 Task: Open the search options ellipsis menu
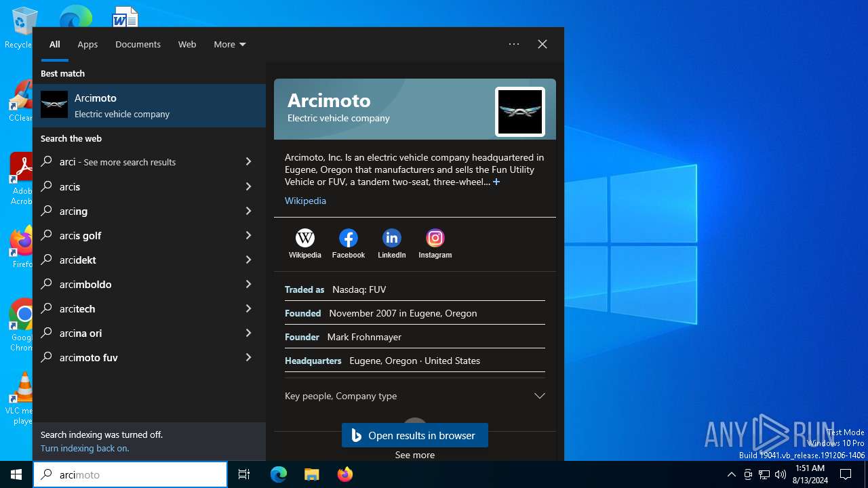click(x=514, y=44)
